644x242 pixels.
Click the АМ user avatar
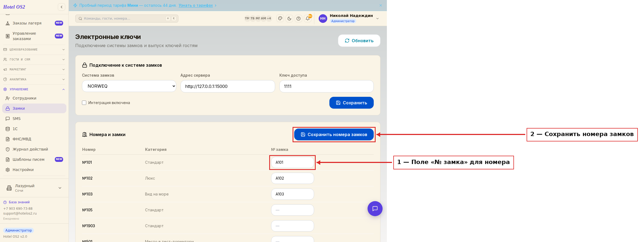point(263,19)
